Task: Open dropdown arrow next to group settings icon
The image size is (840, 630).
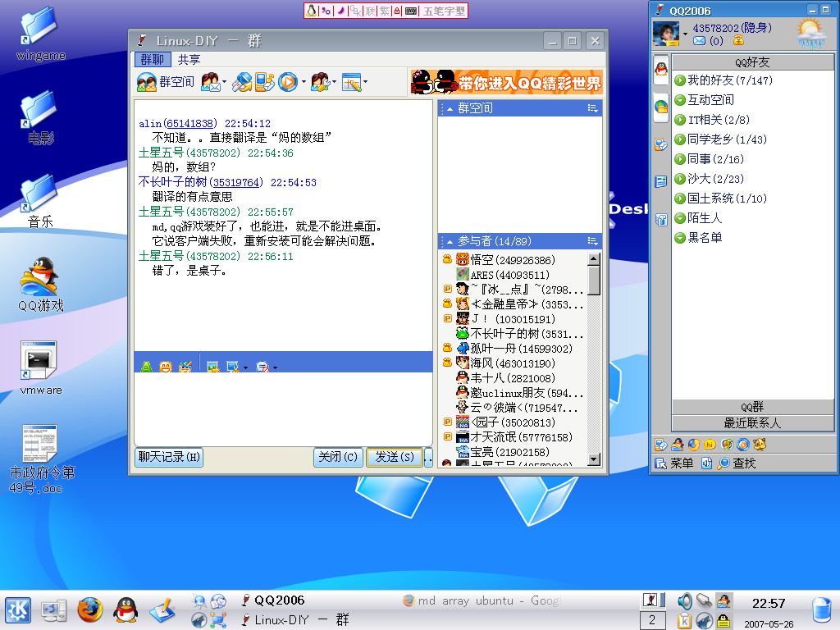Action: click(335, 82)
